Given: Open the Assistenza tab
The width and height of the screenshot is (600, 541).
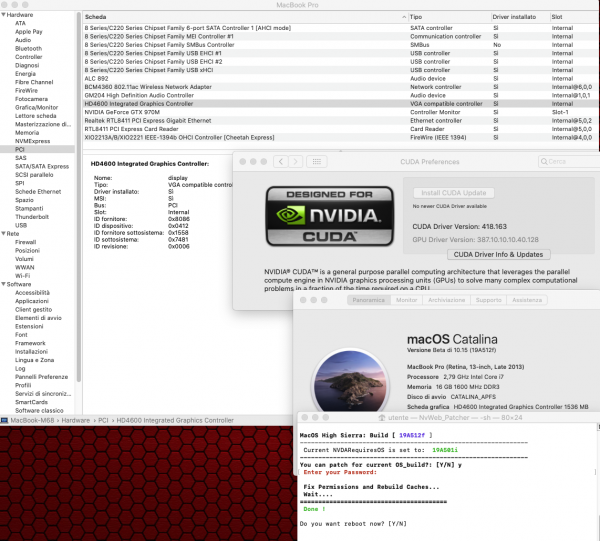Looking at the screenshot, I should click(527, 300).
